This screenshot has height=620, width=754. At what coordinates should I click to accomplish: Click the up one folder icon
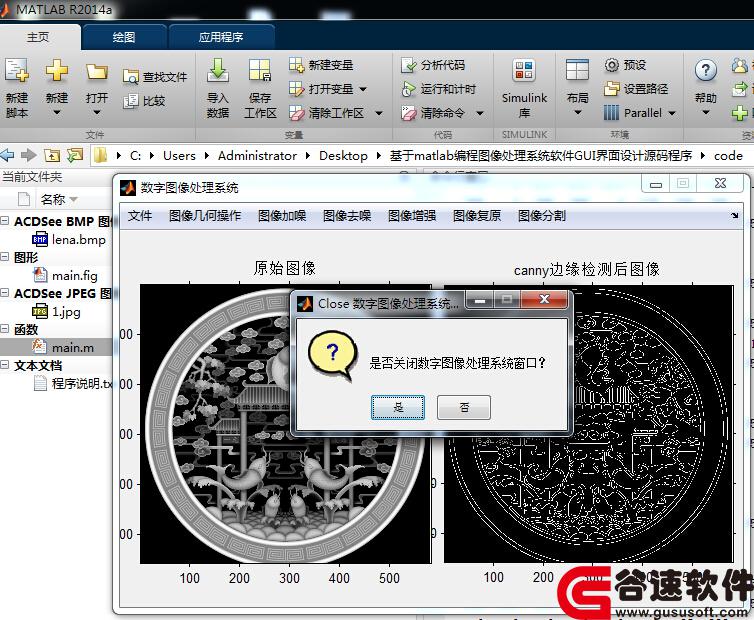tap(52, 155)
